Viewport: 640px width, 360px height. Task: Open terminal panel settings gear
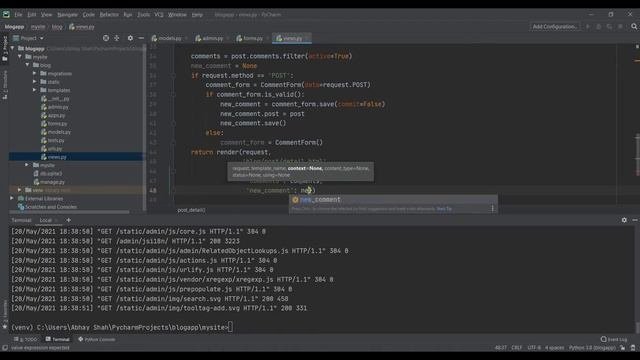(x=624, y=220)
